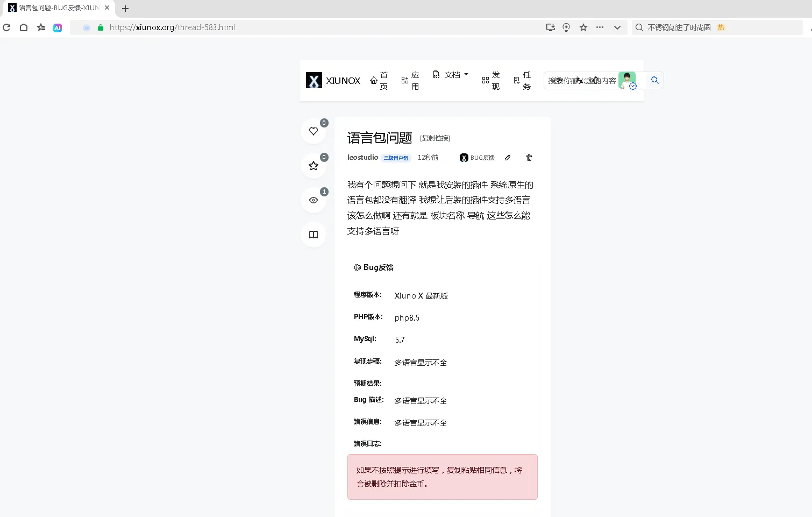Click the lightbulb icon in address bar
Image resolution: width=812 pixels, height=517 pixels.
pyautogui.click(x=566, y=27)
